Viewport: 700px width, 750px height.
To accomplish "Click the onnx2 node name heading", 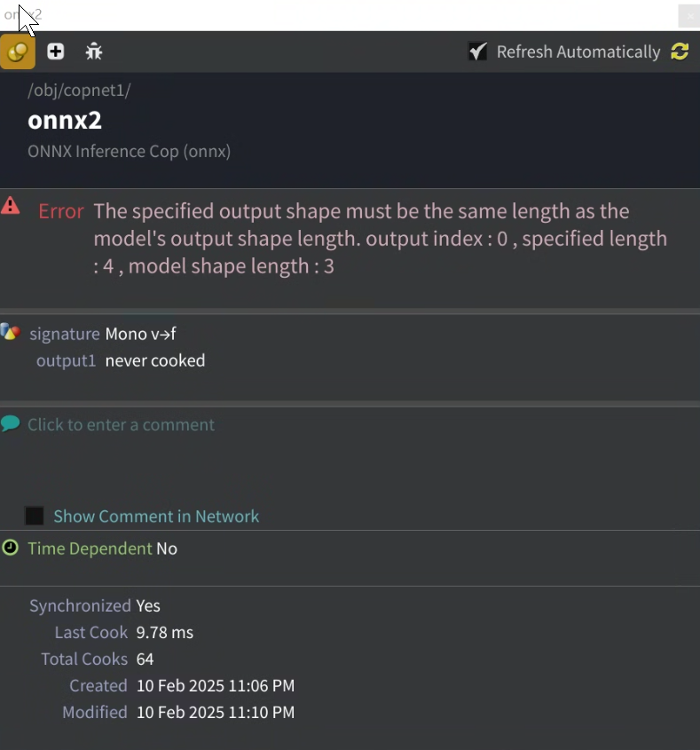I will 65,120.
